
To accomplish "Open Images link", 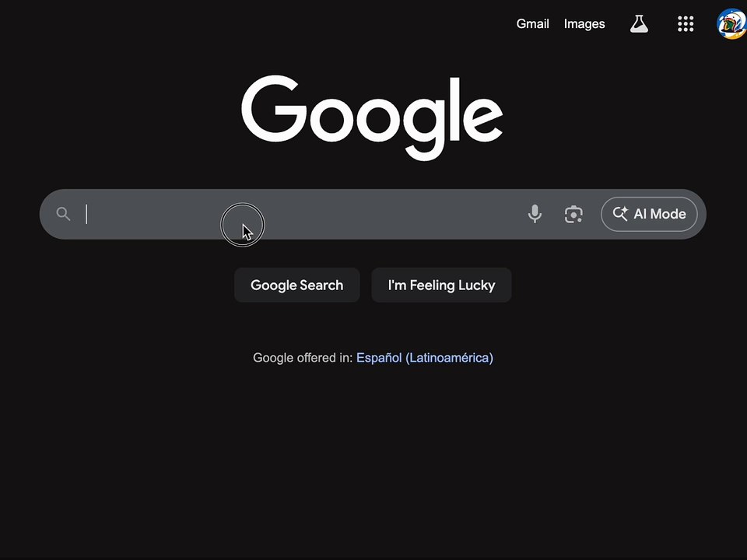I will click(x=584, y=24).
